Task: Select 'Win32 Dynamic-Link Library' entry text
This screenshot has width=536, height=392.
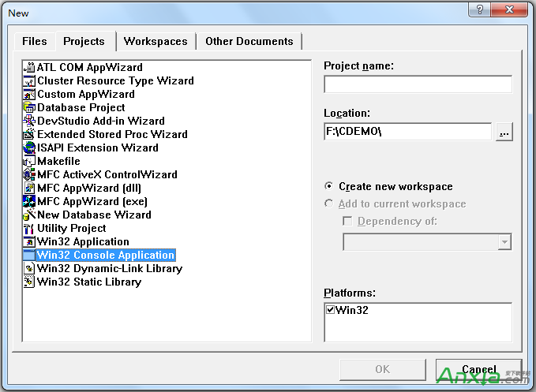Action: [110, 268]
